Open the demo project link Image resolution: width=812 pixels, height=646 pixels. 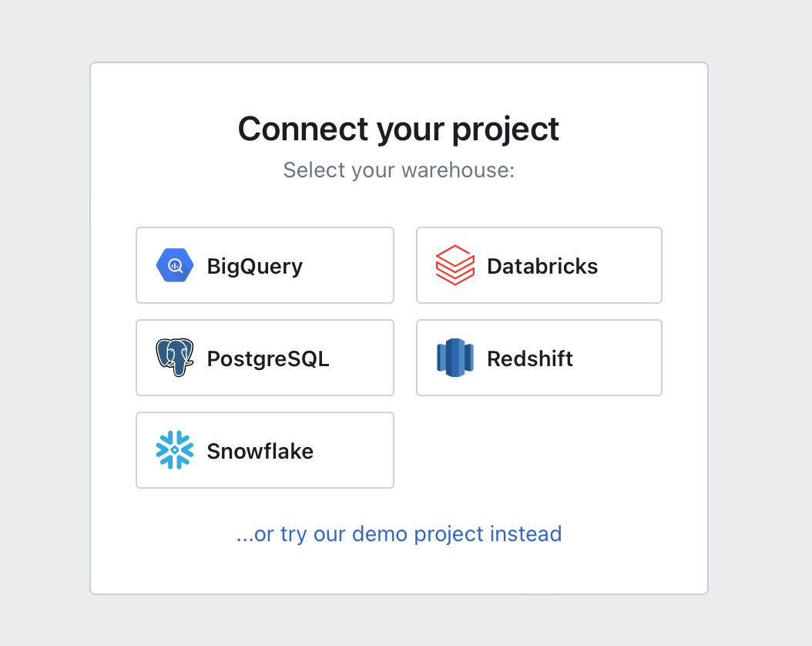click(x=399, y=533)
